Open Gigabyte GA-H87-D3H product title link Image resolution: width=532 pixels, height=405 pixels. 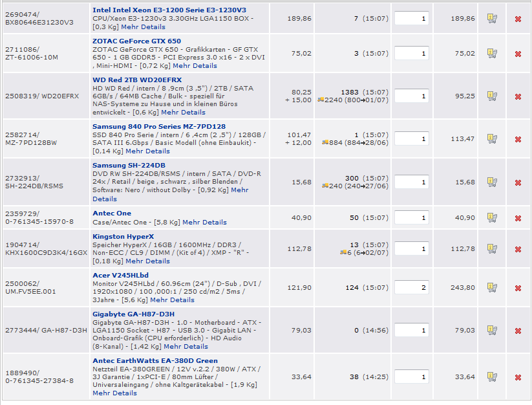pos(133,314)
